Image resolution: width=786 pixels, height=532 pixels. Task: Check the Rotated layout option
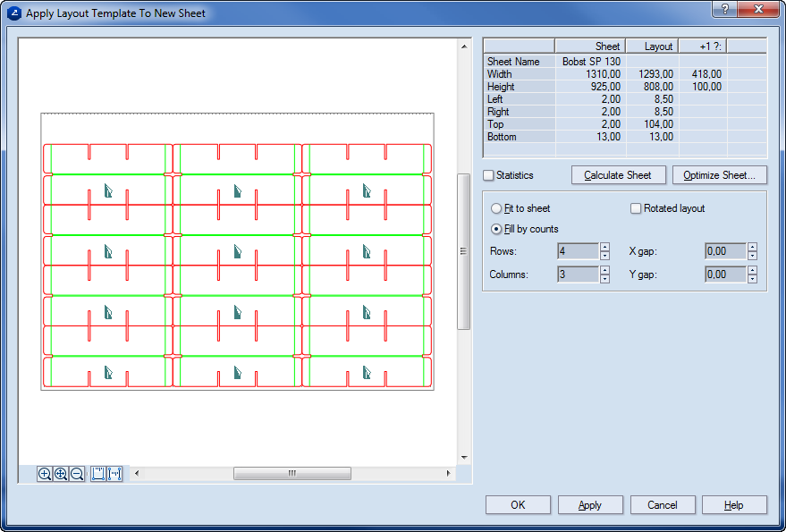636,208
